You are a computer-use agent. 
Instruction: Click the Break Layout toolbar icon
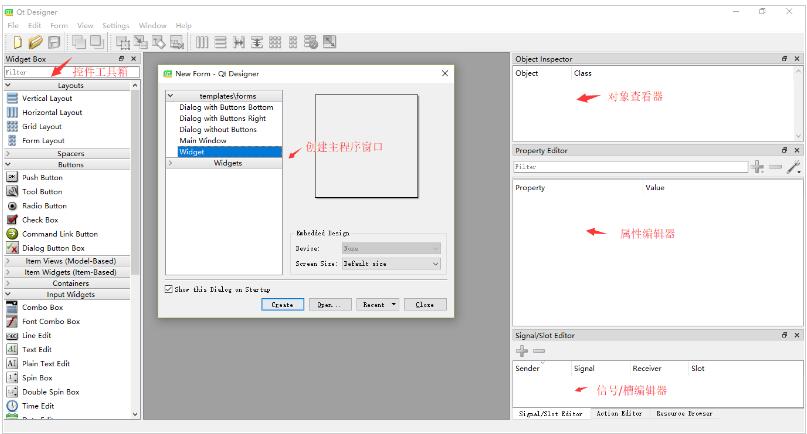(311, 42)
